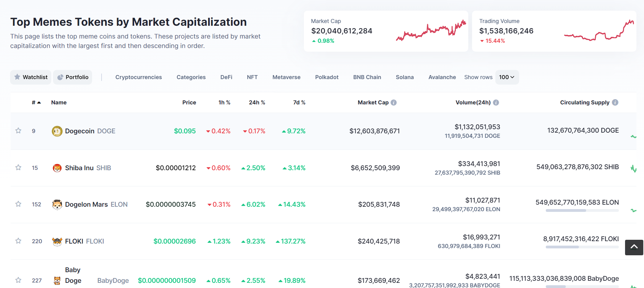Viewport: 644px width, 288px height.
Task: Click the Dogelon Mars coin logo
Action: (x=57, y=205)
